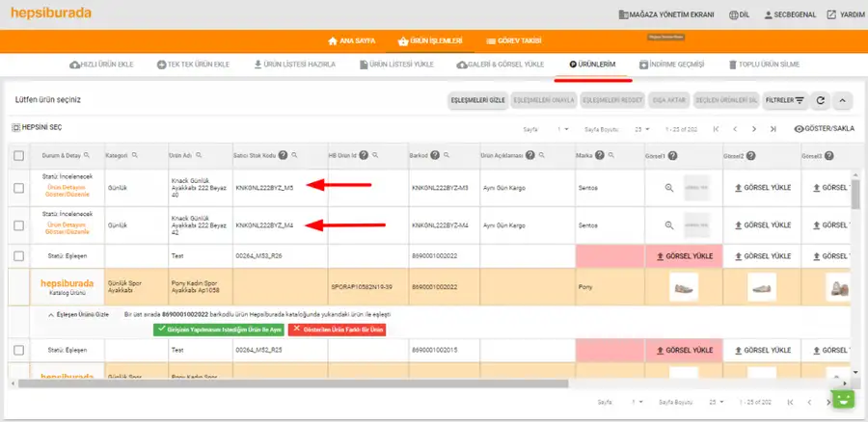
Task: Jump to the last page via the top pagination icon
Action: pyautogui.click(x=773, y=129)
